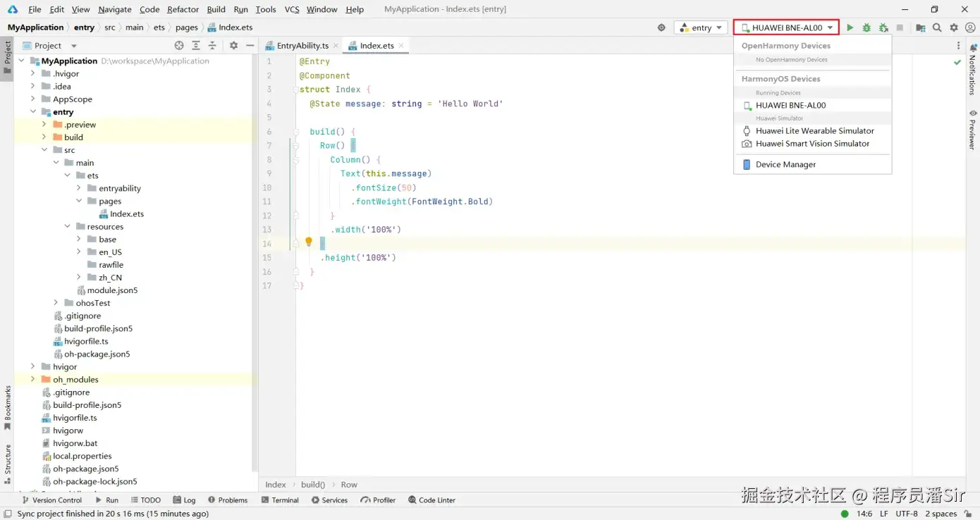The image size is (980, 520).
Task: Run the app with green play icon
Action: tap(850, 27)
